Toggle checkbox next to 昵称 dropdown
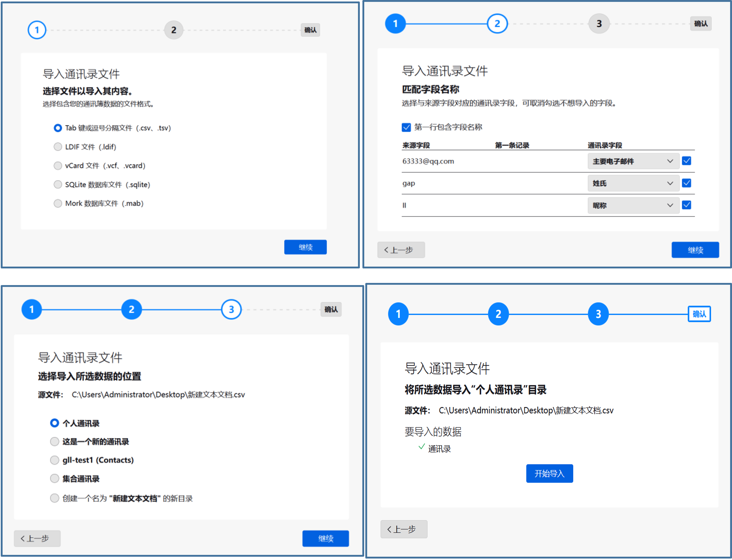 tap(686, 205)
